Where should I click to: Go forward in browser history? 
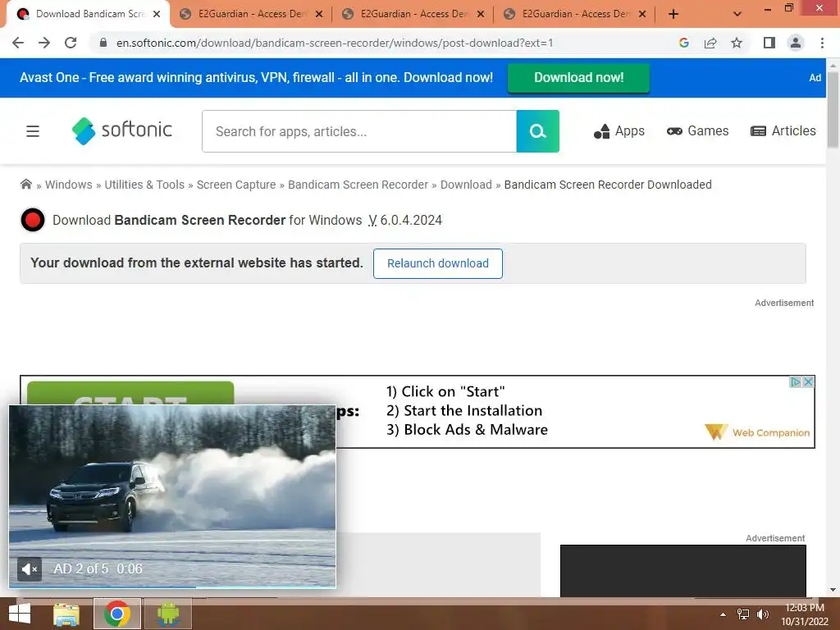(44, 43)
